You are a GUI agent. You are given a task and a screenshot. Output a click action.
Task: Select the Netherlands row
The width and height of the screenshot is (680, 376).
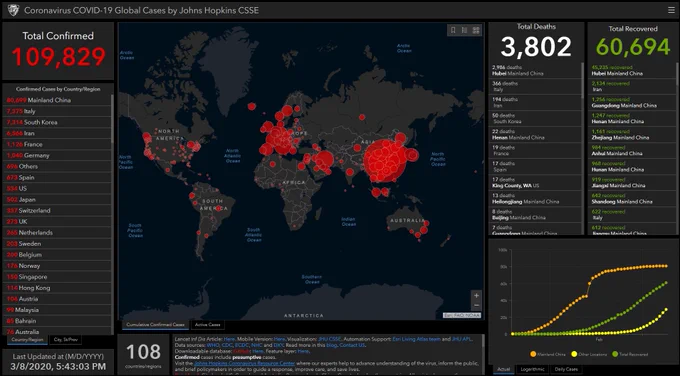[57, 233]
